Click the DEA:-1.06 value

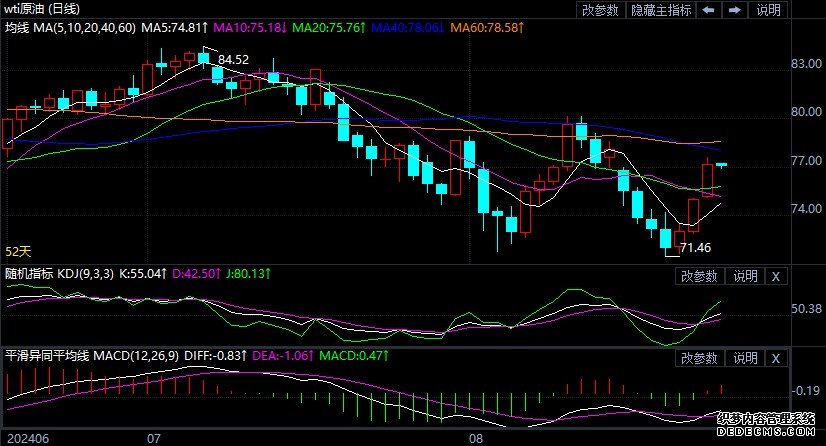click(283, 356)
